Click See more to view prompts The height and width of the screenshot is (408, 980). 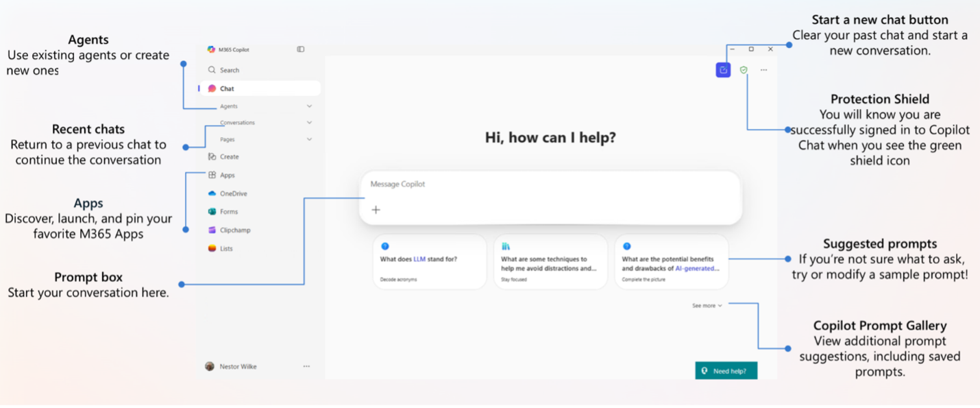tap(707, 306)
